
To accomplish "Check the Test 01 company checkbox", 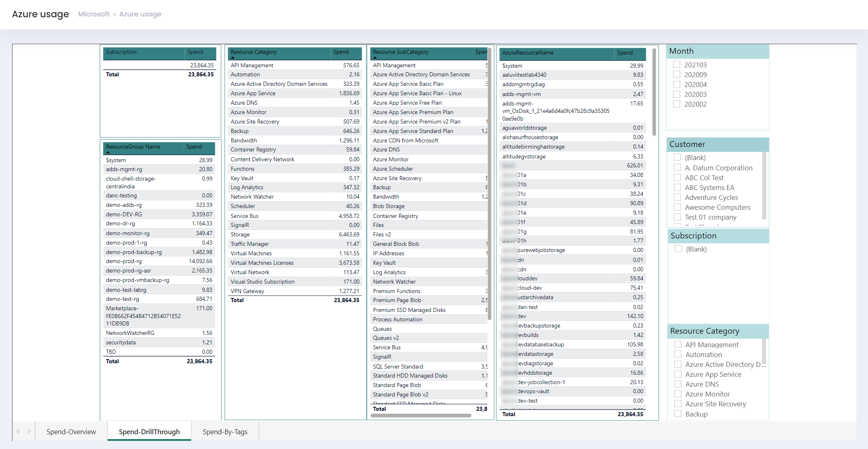I will [677, 217].
